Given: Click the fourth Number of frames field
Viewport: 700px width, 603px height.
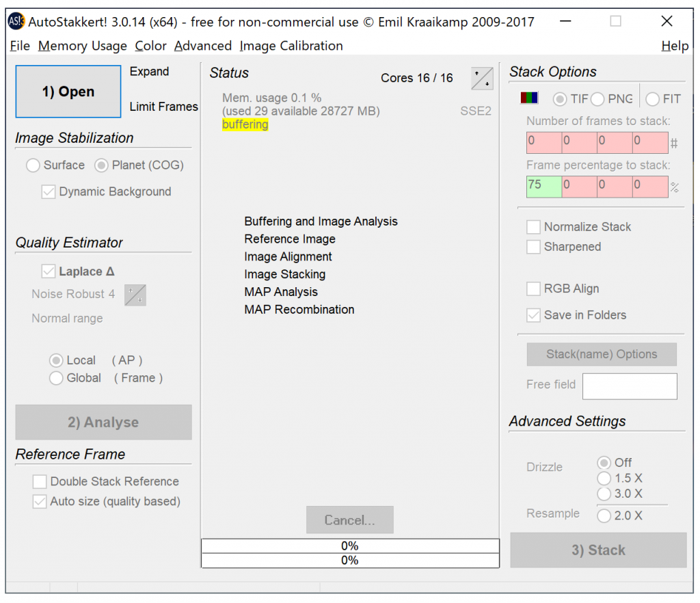Looking at the screenshot, I should point(651,143).
